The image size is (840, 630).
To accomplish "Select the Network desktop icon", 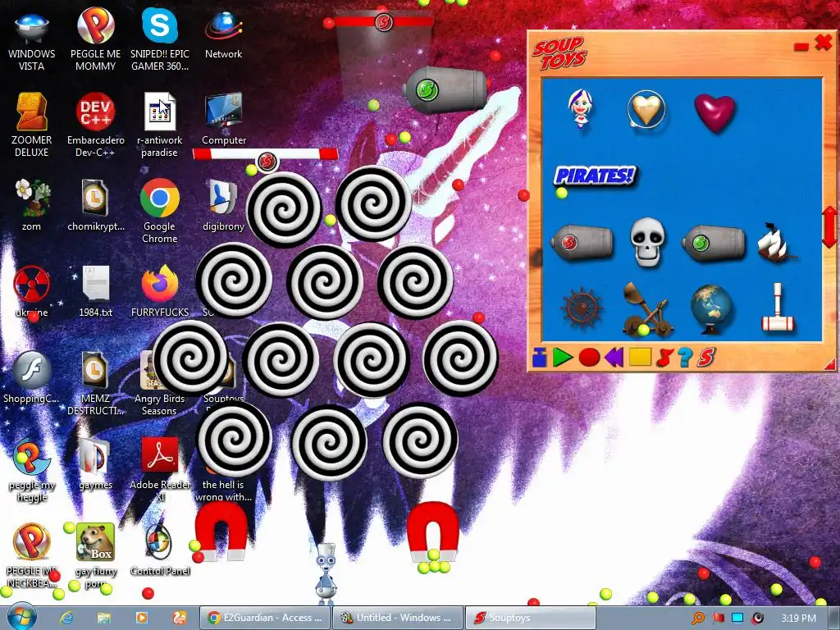I will coord(223,34).
